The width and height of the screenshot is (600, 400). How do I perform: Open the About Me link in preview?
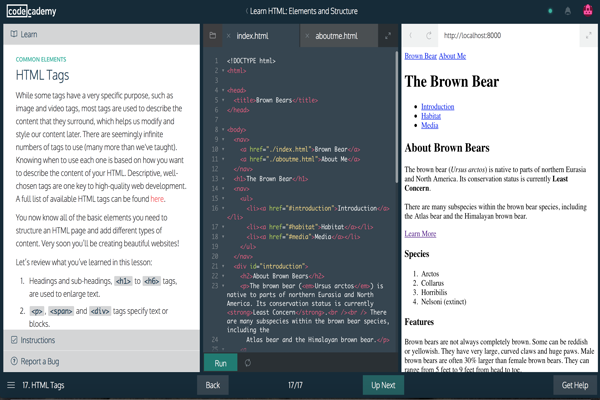452,56
